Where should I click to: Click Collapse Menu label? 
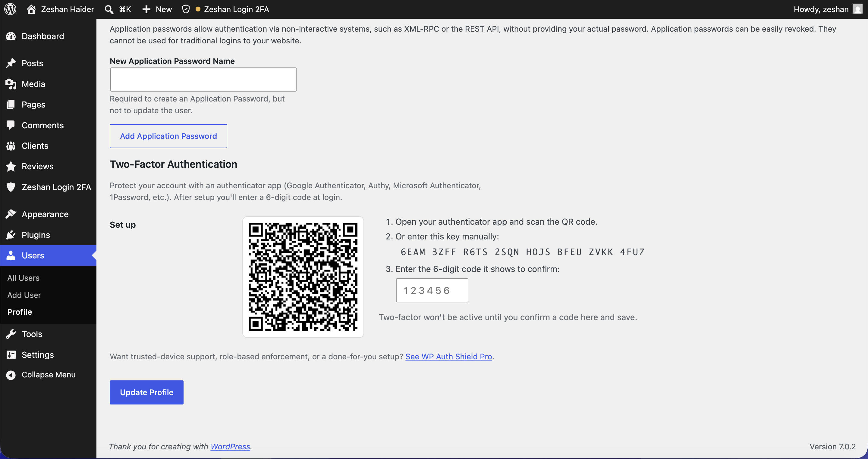[49, 374]
